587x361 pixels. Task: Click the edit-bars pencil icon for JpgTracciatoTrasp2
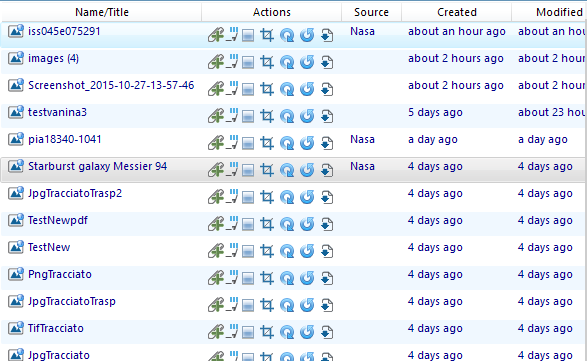[232, 196]
